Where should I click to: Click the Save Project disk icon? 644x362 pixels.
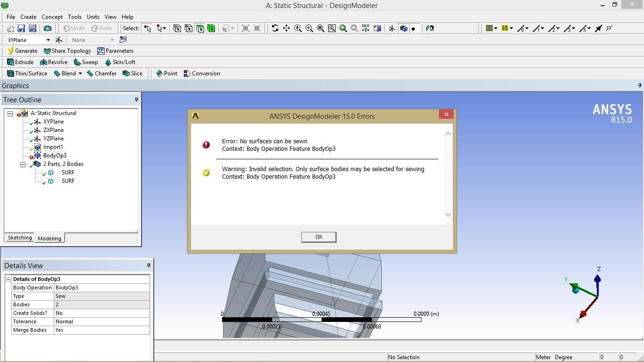[x=21, y=28]
